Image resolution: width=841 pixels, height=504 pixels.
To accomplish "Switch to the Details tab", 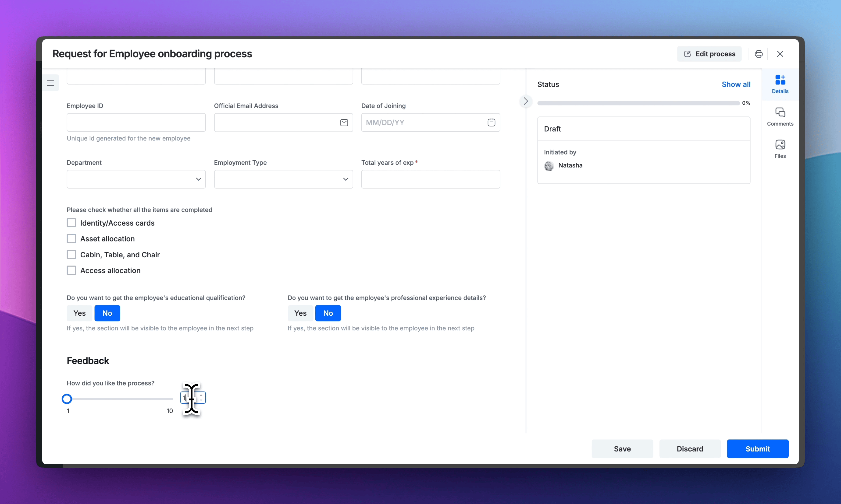I will [780, 84].
